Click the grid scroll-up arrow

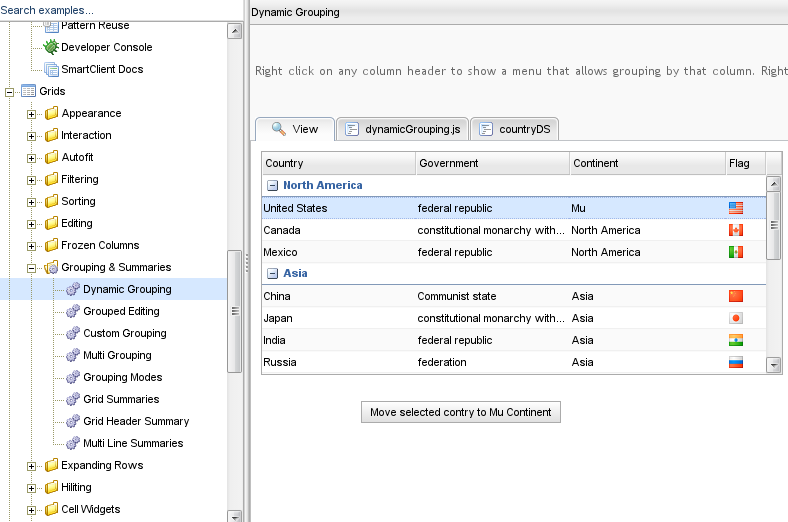pyautogui.click(x=774, y=183)
